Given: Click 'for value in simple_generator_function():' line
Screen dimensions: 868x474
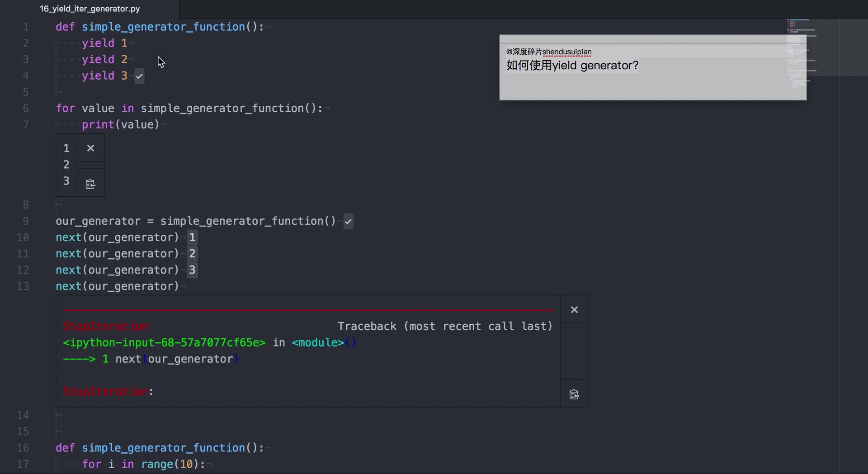Looking at the screenshot, I should 189,109.
